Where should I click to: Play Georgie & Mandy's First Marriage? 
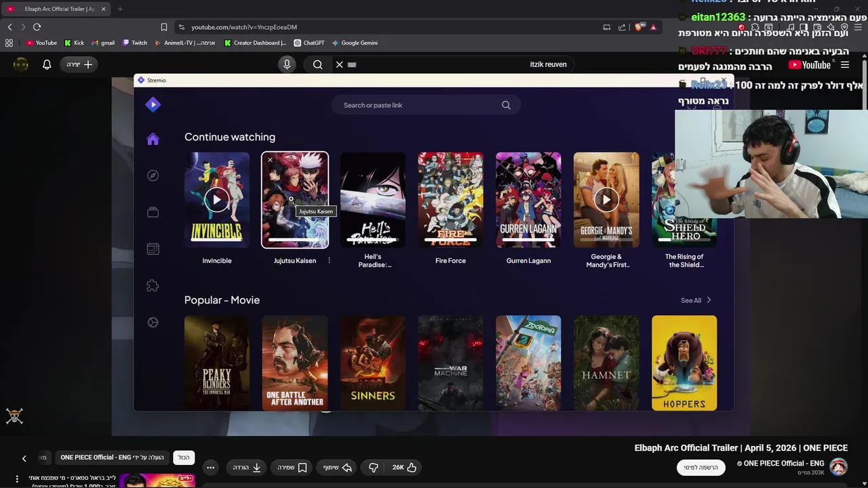[606, 199]
